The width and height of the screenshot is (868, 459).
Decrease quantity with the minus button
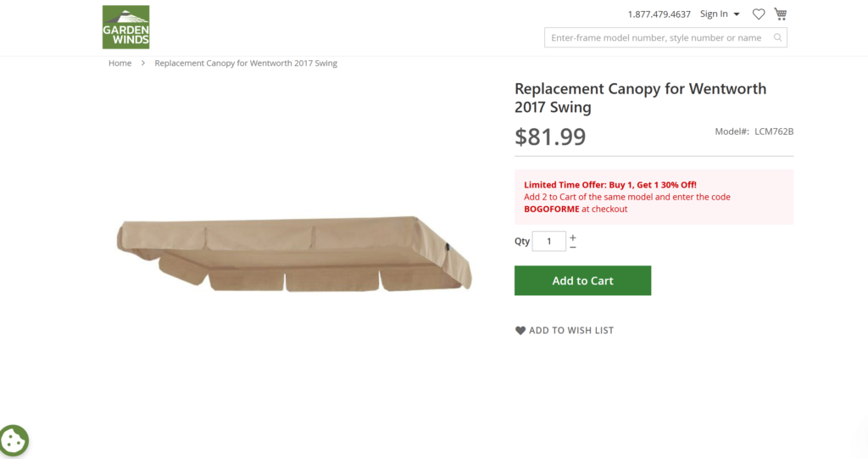(573, 247)
